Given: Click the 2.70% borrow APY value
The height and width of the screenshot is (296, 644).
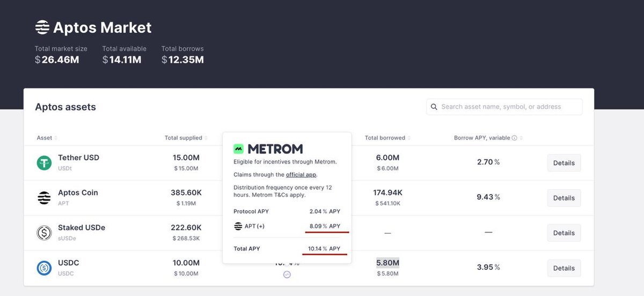Looking at the screenshot, I should coord(488,161).
